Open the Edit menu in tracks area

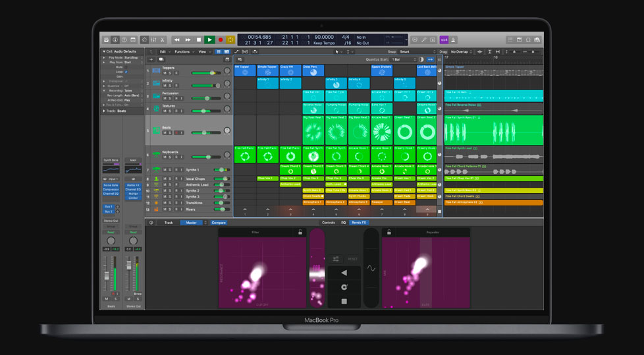[164, 52]
